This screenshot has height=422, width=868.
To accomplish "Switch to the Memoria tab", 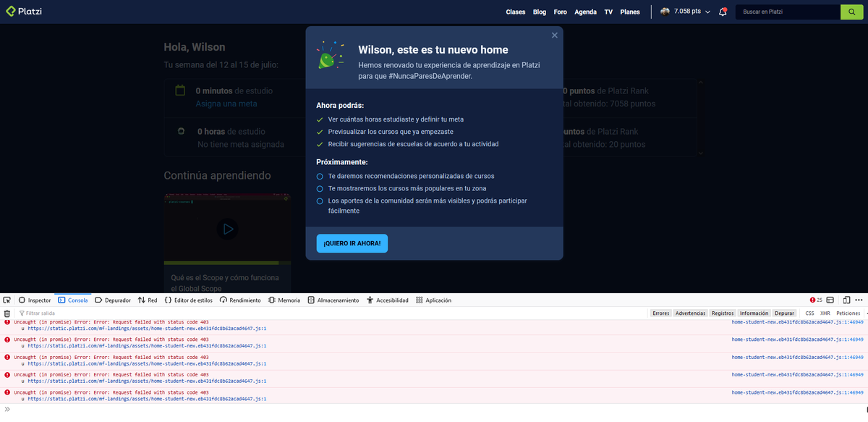I will tap(284, 300).
